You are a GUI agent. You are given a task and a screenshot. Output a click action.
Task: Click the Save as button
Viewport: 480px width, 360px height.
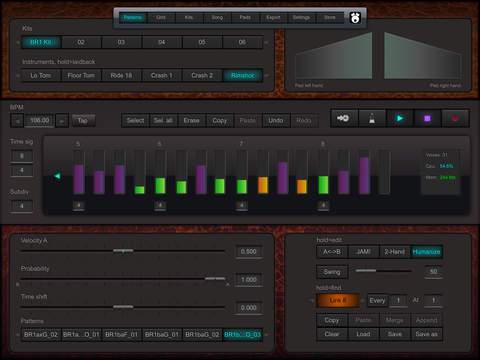click(x=426, y=334)
